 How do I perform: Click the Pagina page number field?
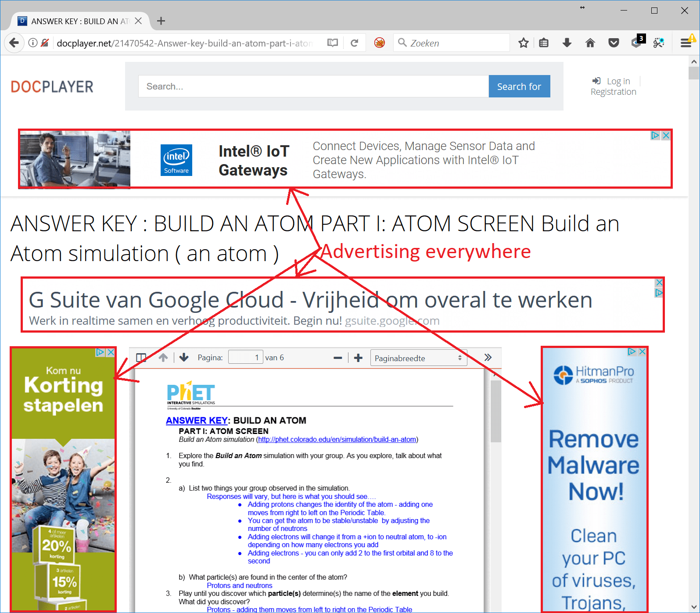click(x=246, y=357)
